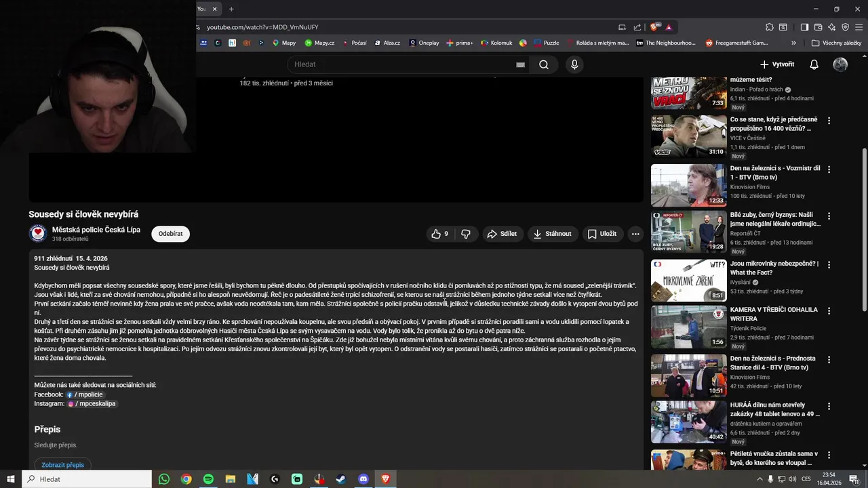
Task: Toggle the tray microphone icon
Action: coord(770,479)
